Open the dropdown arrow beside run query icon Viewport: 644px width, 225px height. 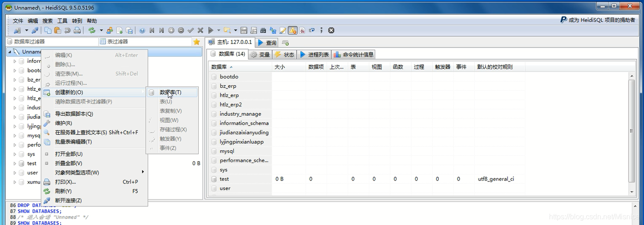[219, 31]
